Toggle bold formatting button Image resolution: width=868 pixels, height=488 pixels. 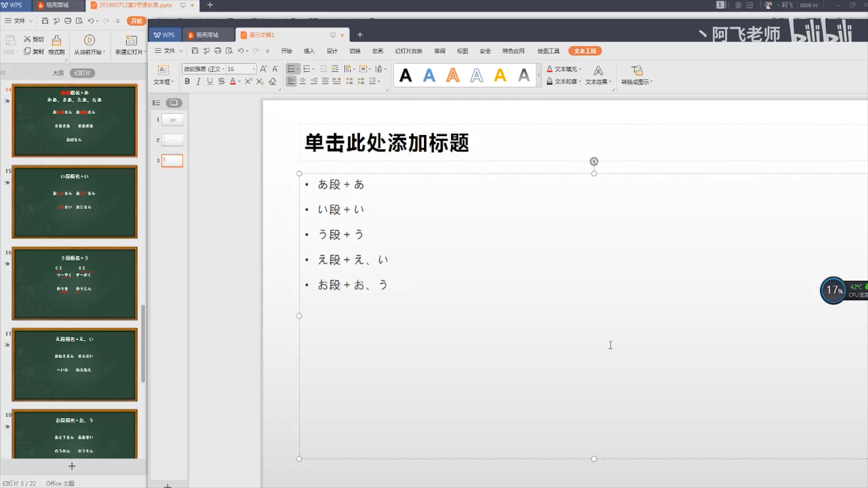187,81
